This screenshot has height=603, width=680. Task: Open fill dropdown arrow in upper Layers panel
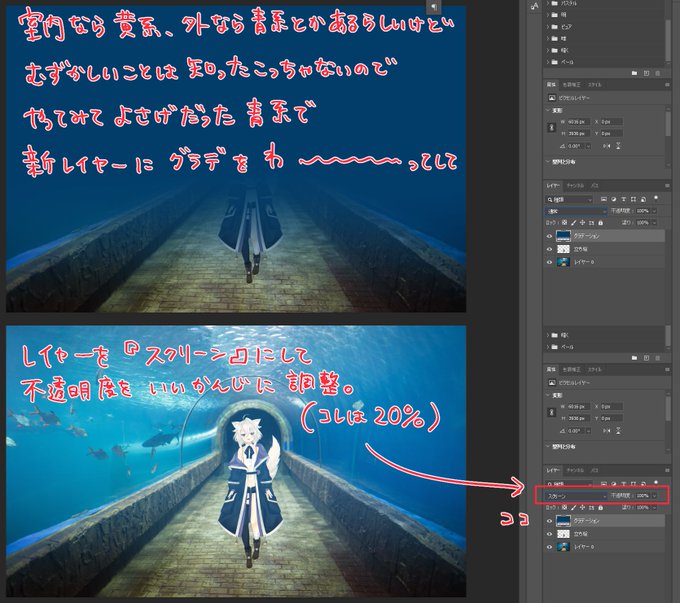pyautogui.click(x=654, y=223)
